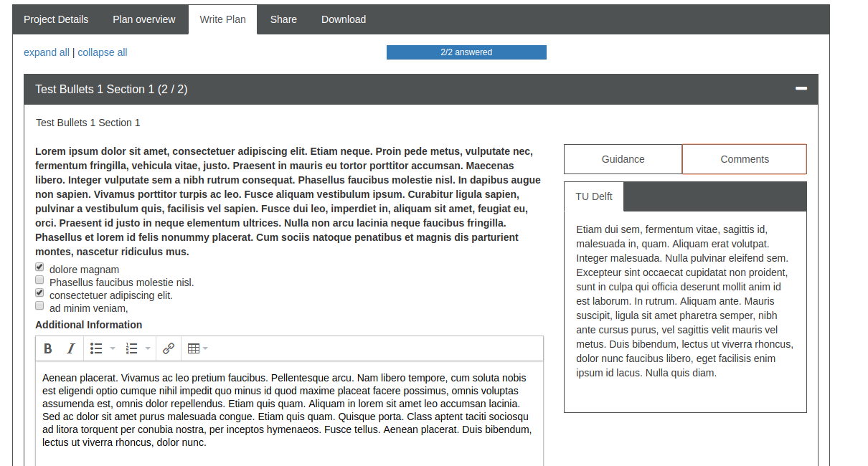Insert a table using the table icon

pyautogui.click(x=194, y=348)
